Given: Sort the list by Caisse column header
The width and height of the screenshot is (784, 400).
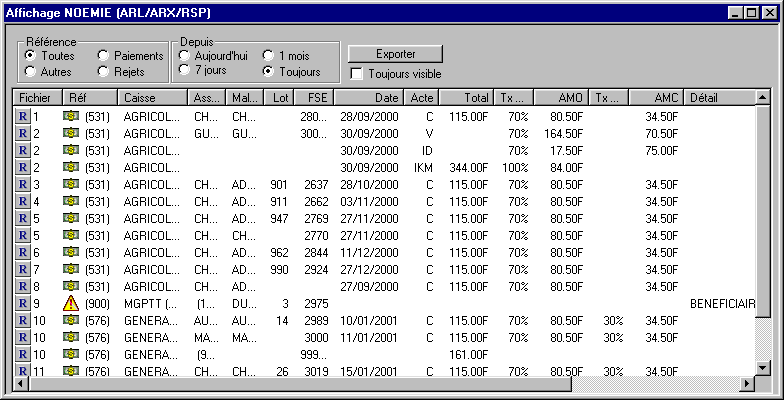Looking at the screenshot, I should [152, 97].
